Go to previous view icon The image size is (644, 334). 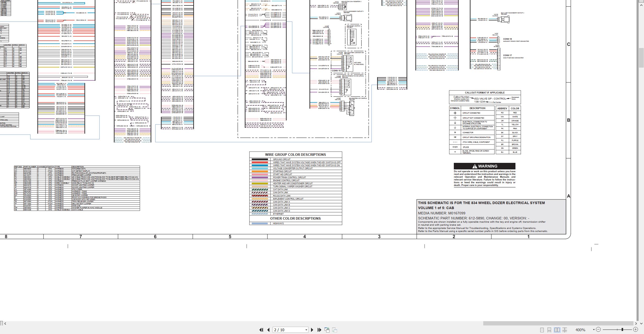tap(327, 330)
